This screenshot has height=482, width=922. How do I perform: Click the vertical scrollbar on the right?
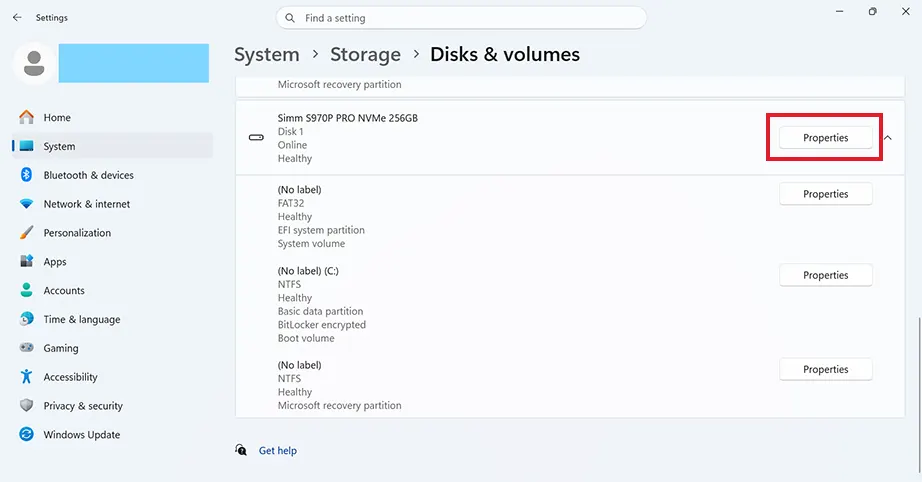[x=919, y=396]
